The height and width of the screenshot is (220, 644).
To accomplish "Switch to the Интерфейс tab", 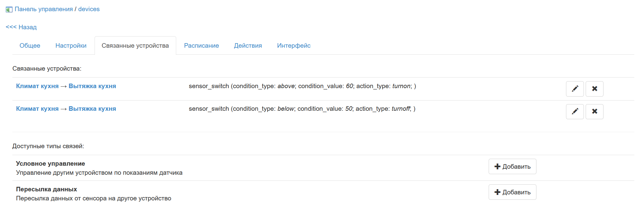I will pyautogui.click(x=294, y=46).
